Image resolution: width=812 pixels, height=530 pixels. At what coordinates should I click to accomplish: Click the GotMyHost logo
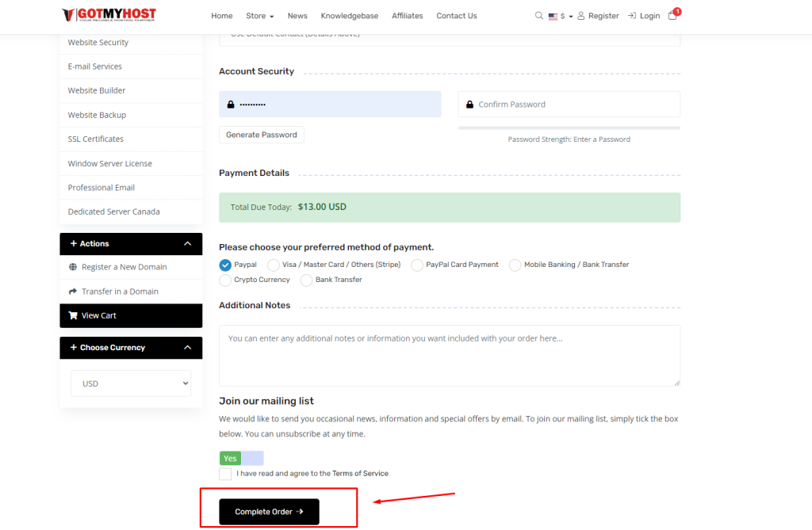pos(109,15)
